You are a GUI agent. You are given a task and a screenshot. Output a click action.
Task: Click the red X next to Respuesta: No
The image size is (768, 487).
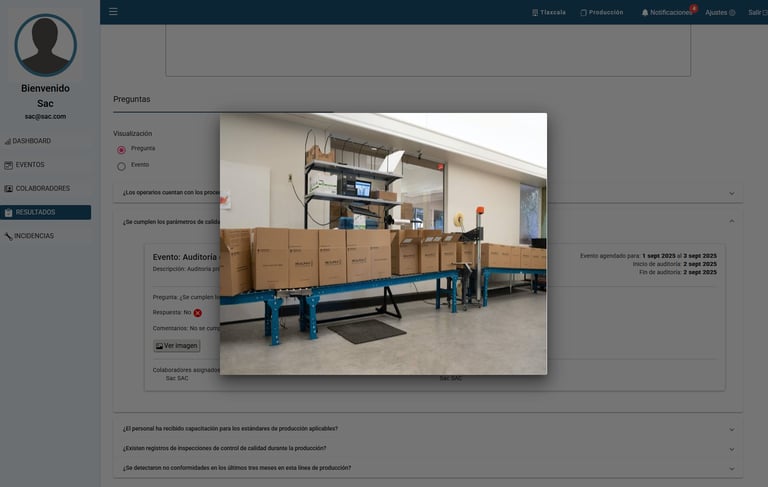[x=197, y=313]
